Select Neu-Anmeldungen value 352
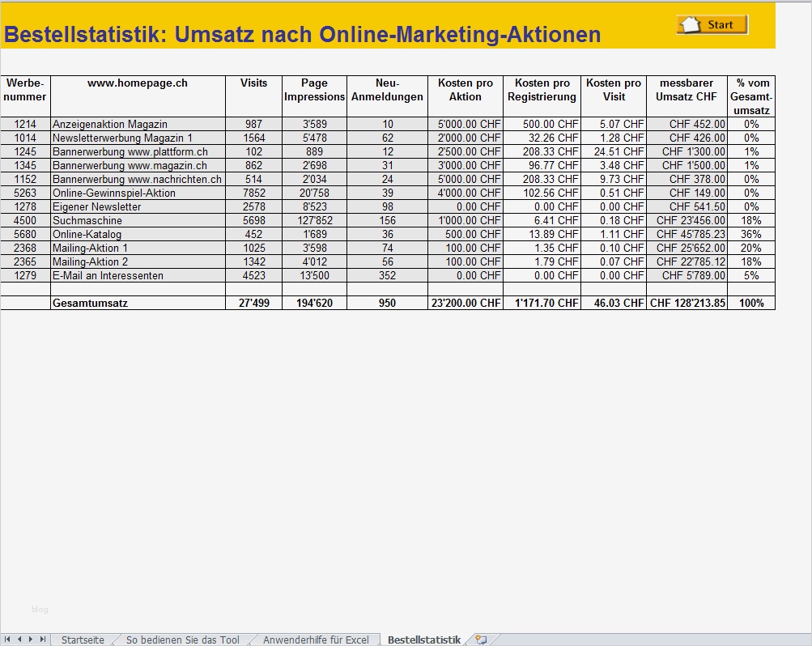The height and width of the screenshot is (646, 812). (387, 275)
